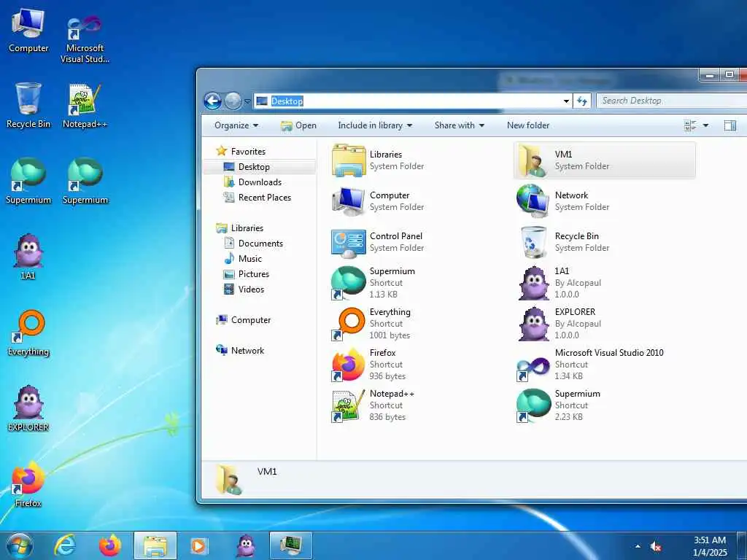Viewport: 747px width, 560px height.
Task: Open the Computer desktop icon
Action: click(28, 31)
